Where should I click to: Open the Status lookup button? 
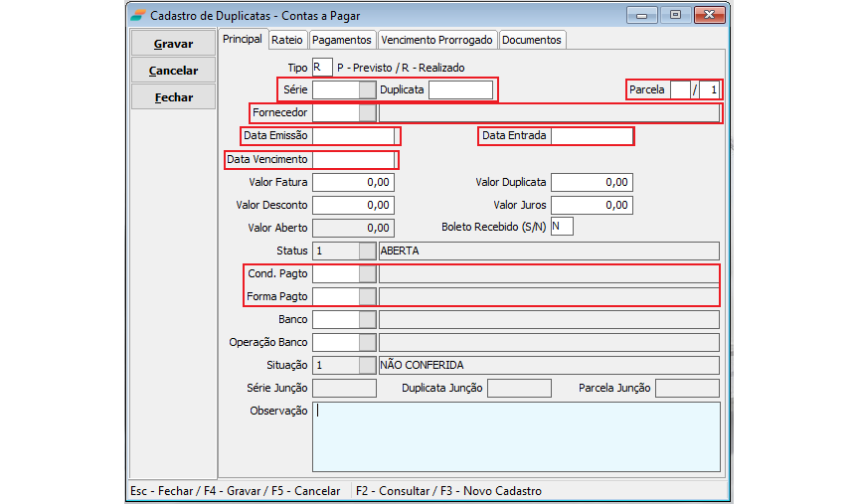368,251
